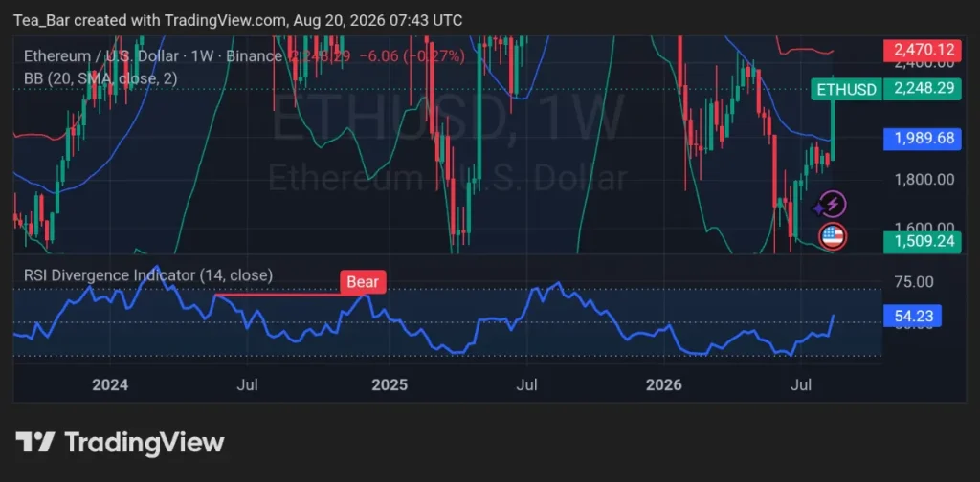Select the ETHUSD symbol price tag
This screenshot has width=980, height=482.
(x=847, y=89)
